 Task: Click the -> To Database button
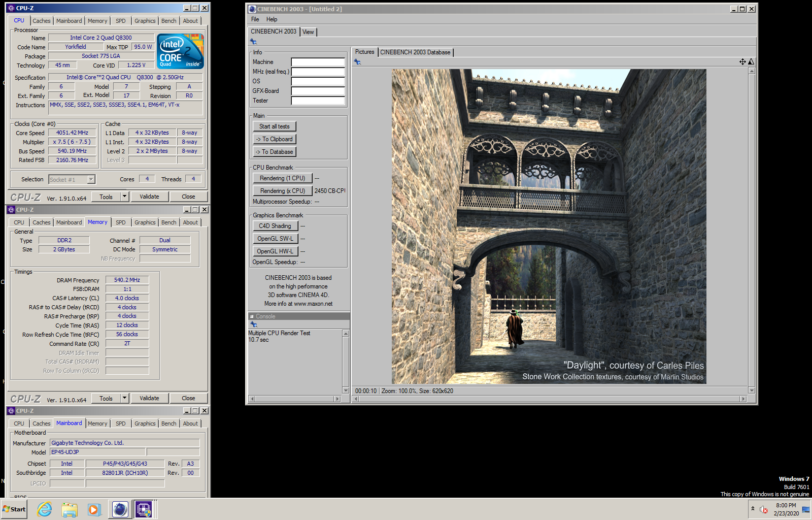click(x=275, y=152)
